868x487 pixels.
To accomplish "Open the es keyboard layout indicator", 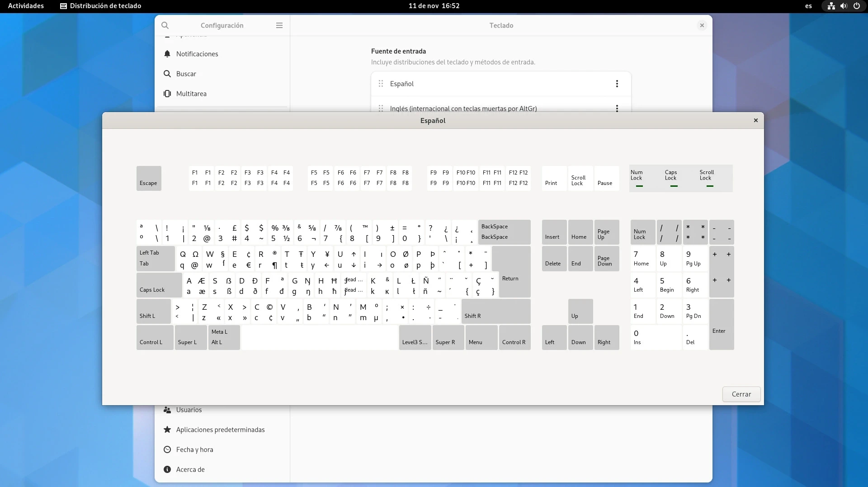I will [808, 6].
